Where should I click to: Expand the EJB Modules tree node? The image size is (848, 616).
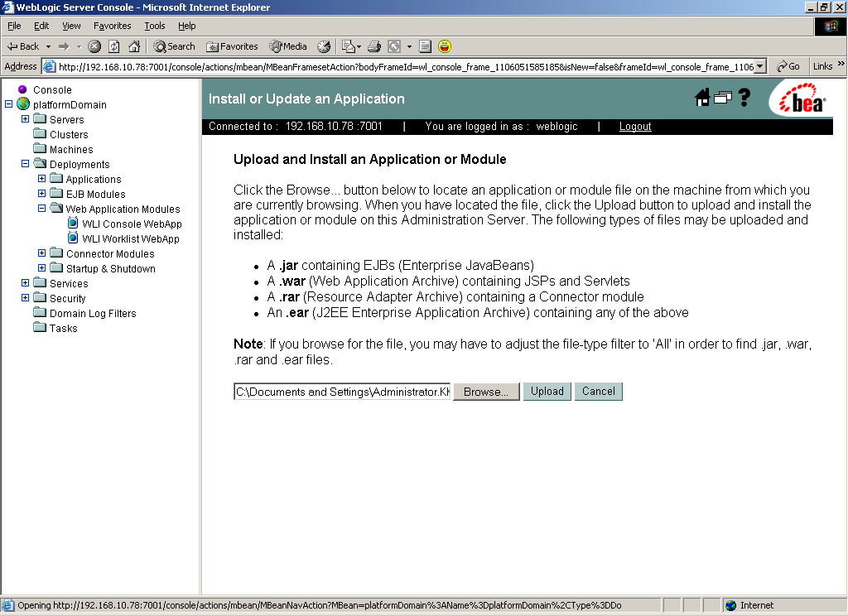tap(41, 193)
